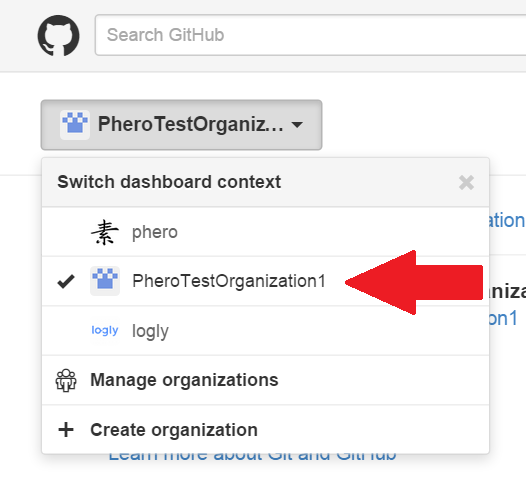The image size is (526, 481).
Task: Click the Switch dashboard context header
Action: click(169, 182)
